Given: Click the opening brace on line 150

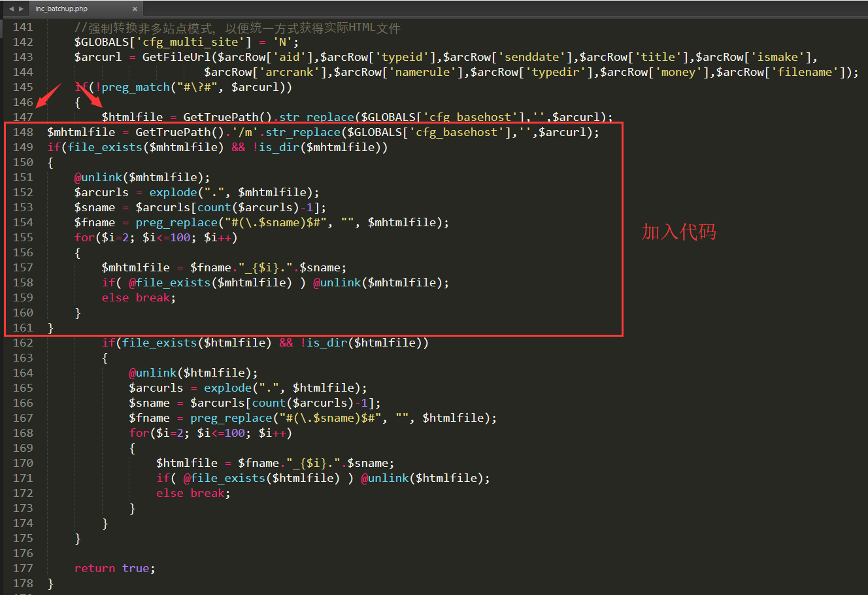Looking at the screenshot, I should coord(50,162).
